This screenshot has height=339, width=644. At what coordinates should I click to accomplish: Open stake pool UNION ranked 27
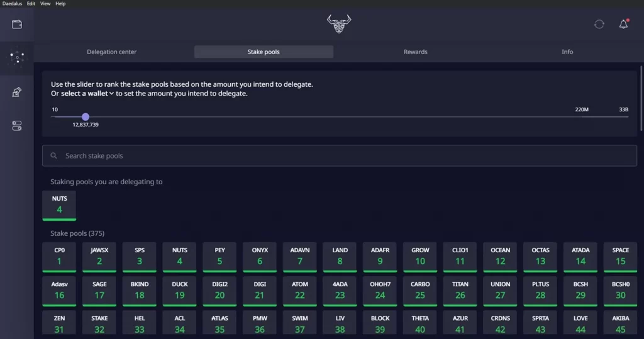coord(500,291)
